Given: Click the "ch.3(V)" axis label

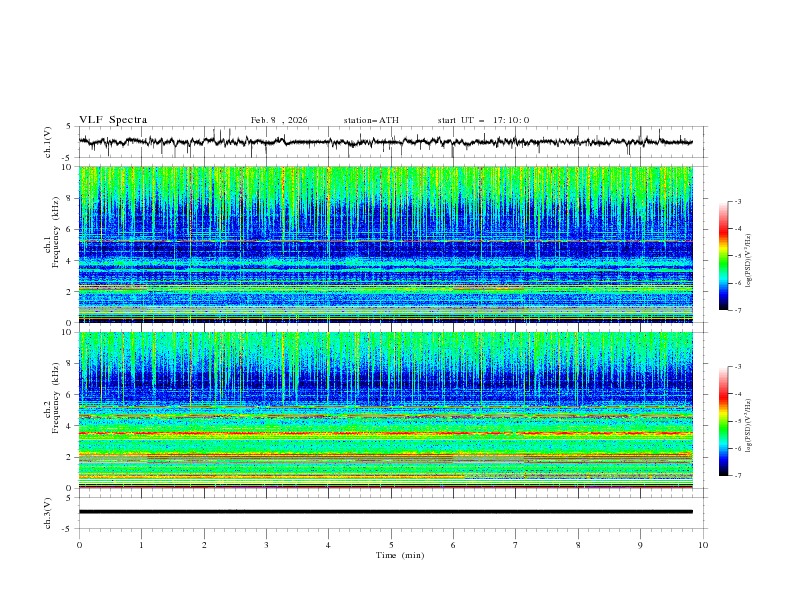Looking at the screenshot, I should (49, 511).
